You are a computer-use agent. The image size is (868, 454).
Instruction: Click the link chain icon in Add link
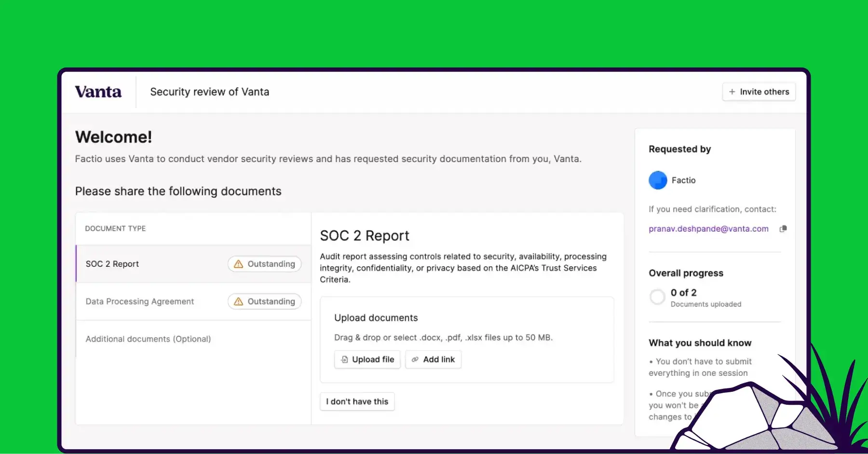click(415, 359)
